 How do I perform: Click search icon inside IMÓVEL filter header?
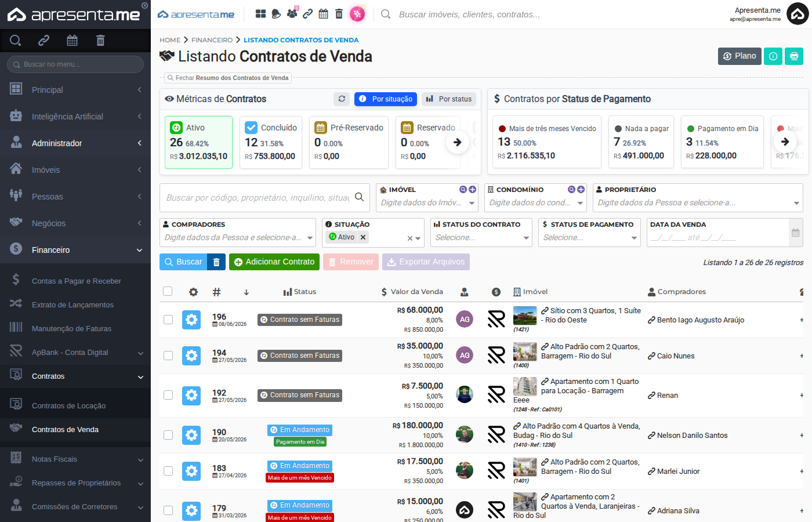pos(463,190)
